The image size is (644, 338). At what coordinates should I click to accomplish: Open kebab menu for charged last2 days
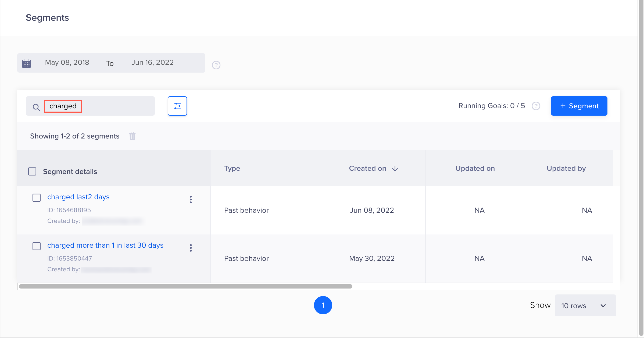(x=191, y=200)
